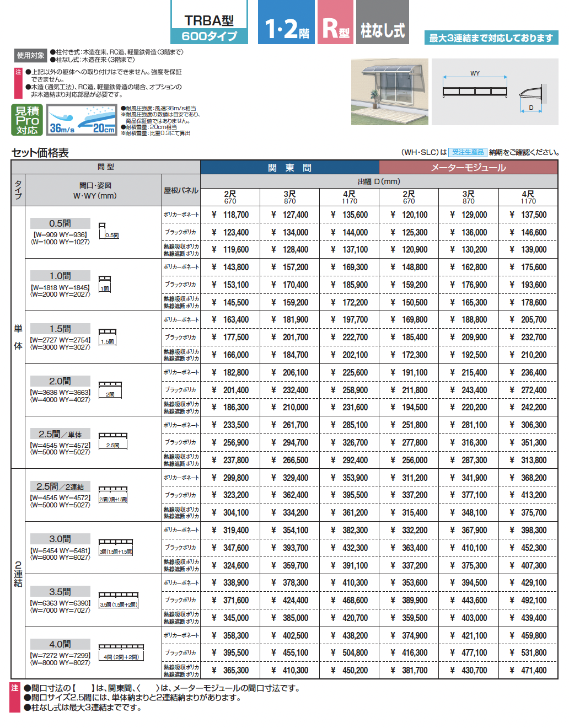
Task: Select the 2.5間／単体 size label
Action: [60, 434]
